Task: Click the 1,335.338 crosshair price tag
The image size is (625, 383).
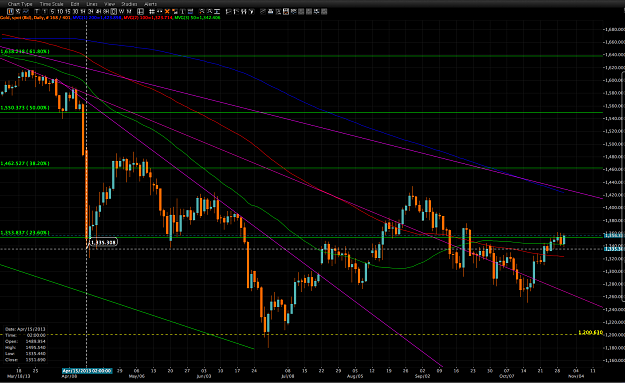Action: click(103, 242)
